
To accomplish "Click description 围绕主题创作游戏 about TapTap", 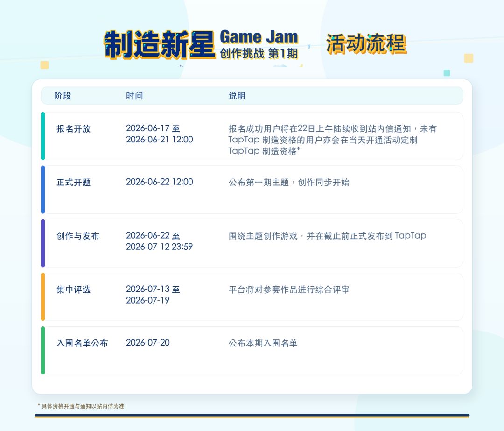I will click(328, 236).
